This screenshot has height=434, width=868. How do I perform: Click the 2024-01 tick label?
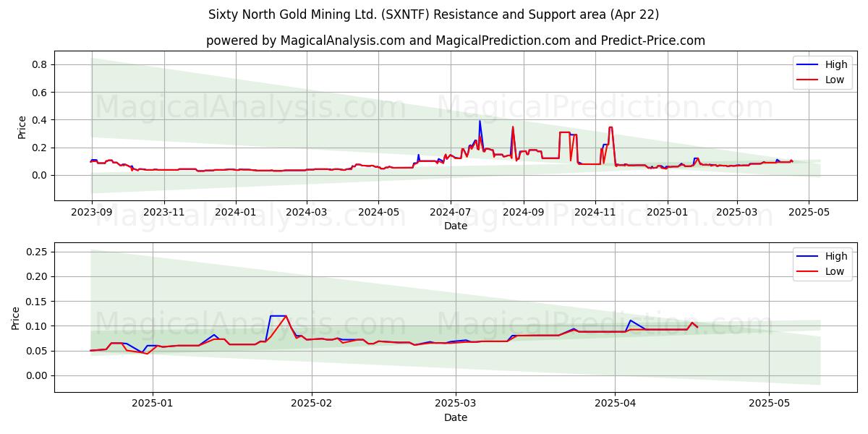pyautogui.click(x=236, y=212)
